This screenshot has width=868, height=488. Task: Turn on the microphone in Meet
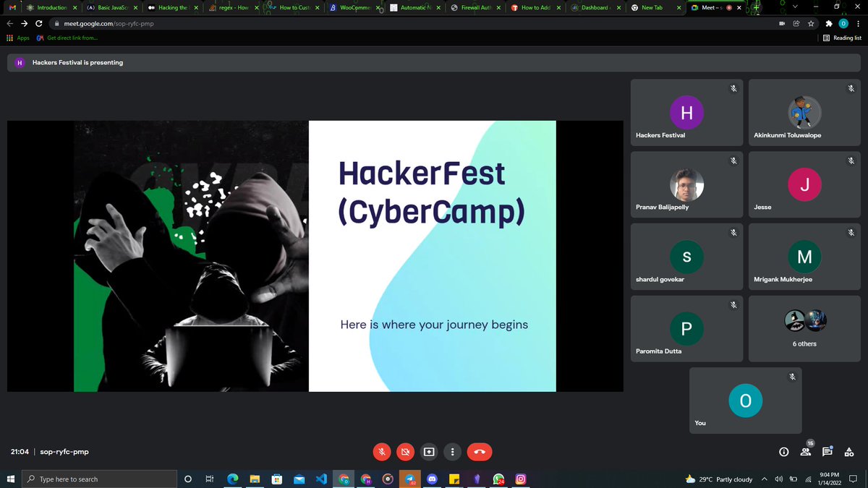[x=381, y=452]
